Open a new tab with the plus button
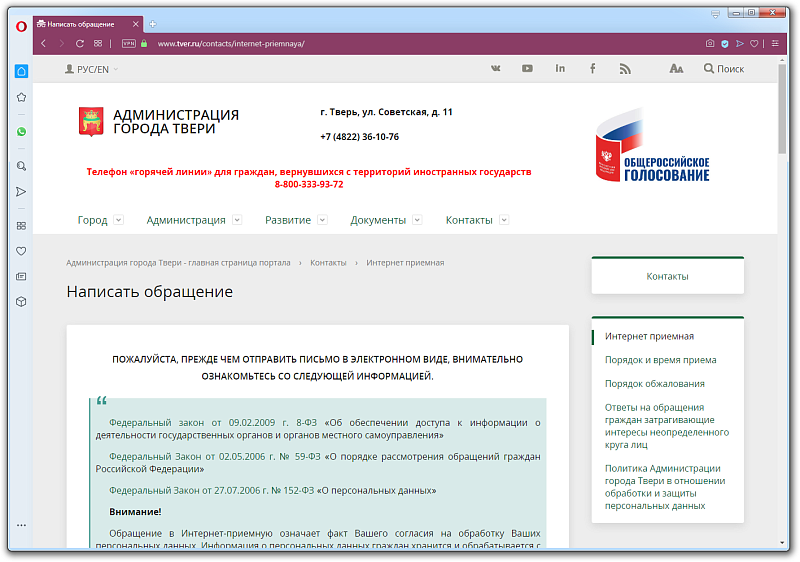 (x=153, y=24)
